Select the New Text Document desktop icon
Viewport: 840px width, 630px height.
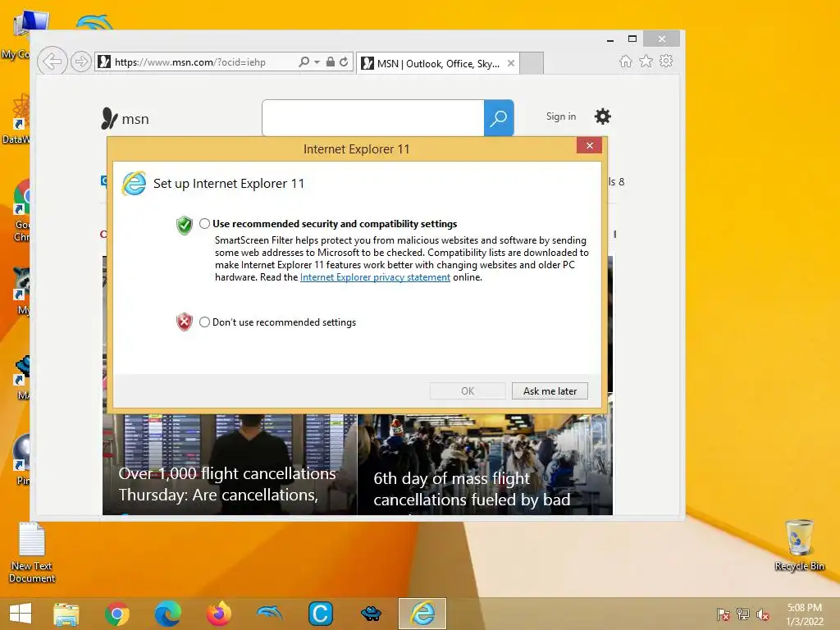(x=32, y=552)
